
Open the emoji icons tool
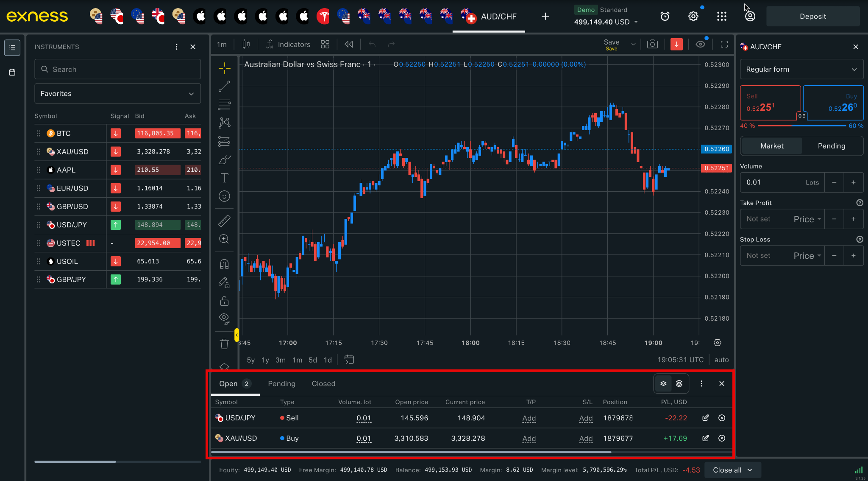click(x=224, y=196)
